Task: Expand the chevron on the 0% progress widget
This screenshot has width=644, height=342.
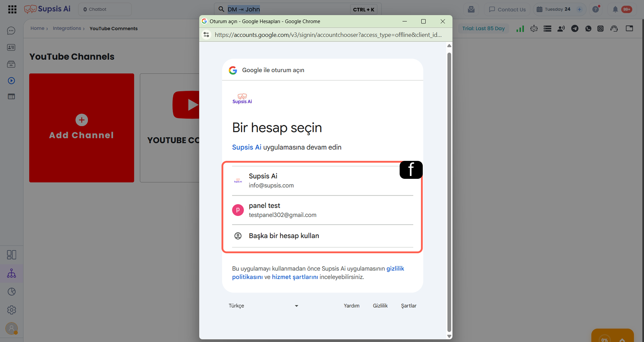Action: tap(622, 340)
